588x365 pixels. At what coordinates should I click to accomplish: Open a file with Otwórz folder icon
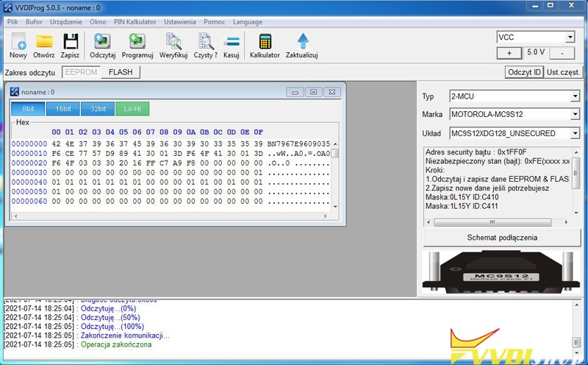pyautogui.click(x=44, y=41)
